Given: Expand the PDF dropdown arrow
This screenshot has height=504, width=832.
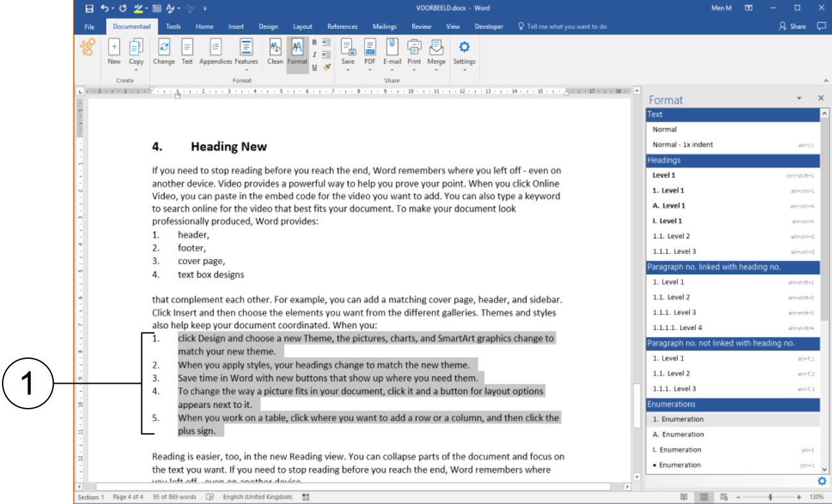Looking at the screenshot, I should click(x=370, y=70).
